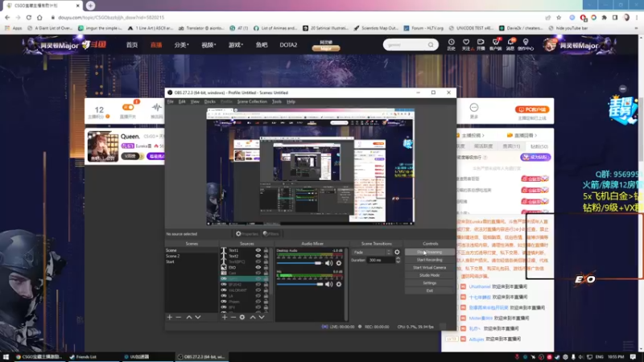
Task: Search Douyu with the magnifier icon
Action: tap(431, 45)
